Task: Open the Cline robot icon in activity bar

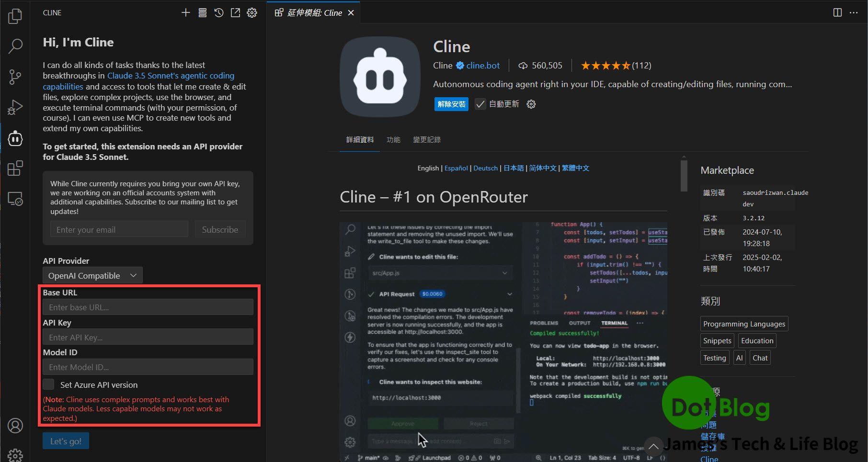Action: pyautogui.click(x=15, y=138)
